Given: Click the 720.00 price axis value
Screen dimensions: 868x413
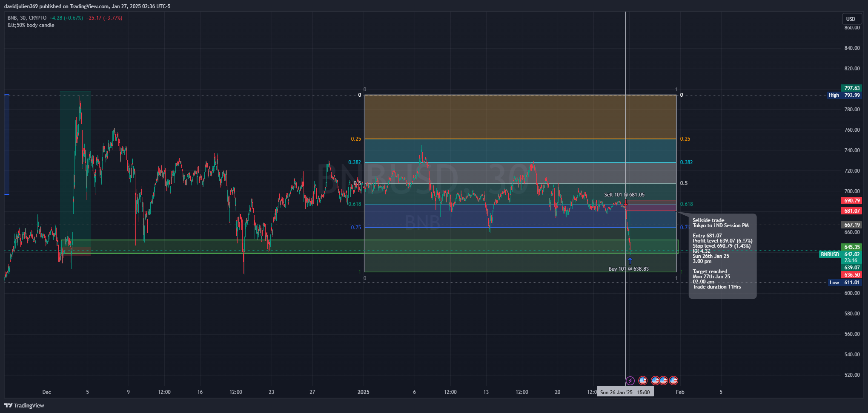Looking at the screenshot, I should tap(852, 171).
